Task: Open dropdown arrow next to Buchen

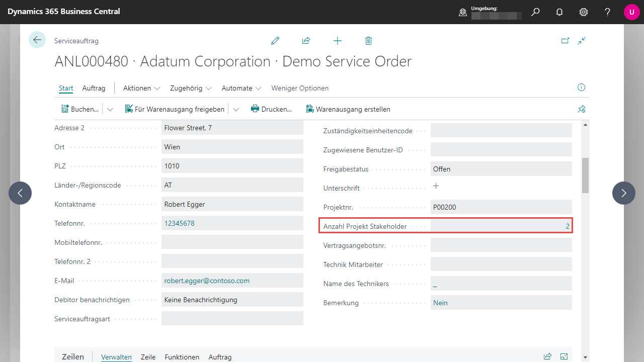Action: point(110,109)
